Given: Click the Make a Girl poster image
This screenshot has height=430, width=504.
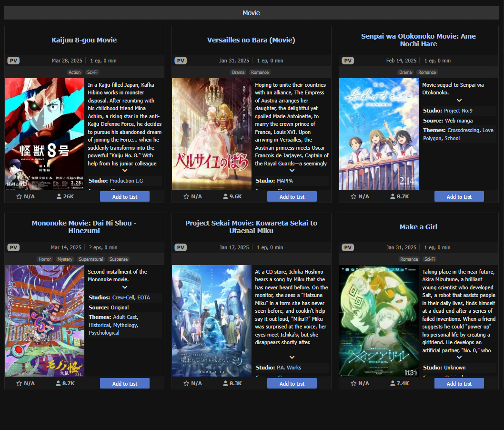Looking at the screenshot, I should 379,321.
